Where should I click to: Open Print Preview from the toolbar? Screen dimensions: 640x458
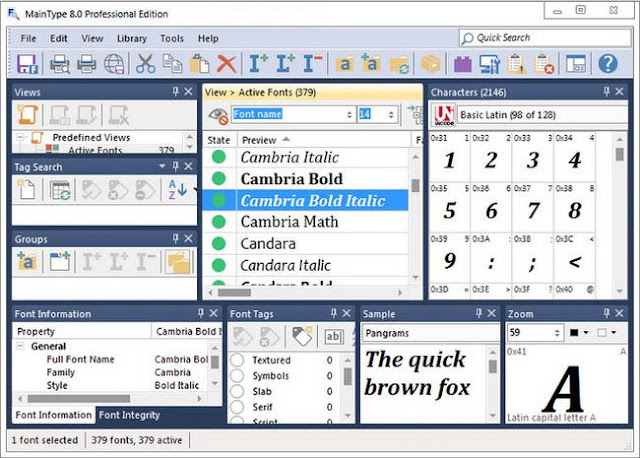click(x=60, y=64)
